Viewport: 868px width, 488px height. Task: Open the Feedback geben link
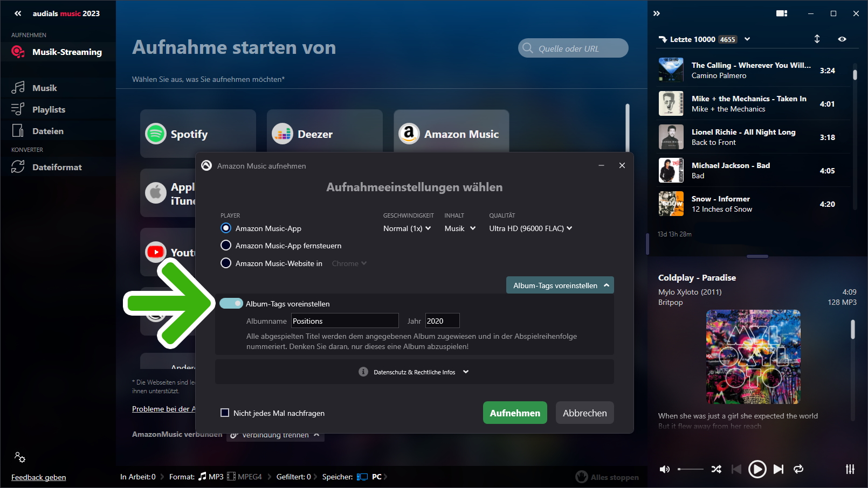click(39, 477)
